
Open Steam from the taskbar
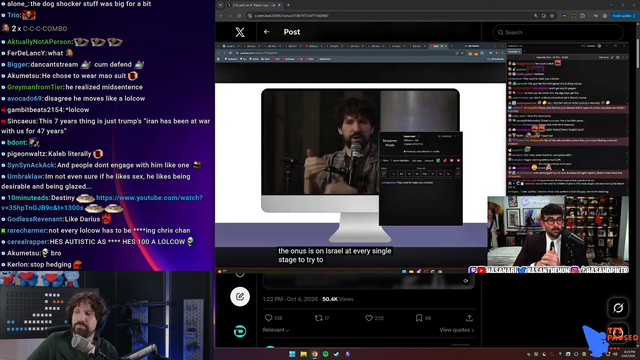point(336,354)
